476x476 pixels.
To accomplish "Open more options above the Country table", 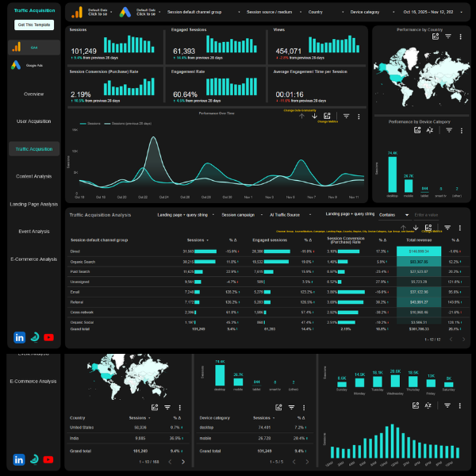I will tap(180, 408).
